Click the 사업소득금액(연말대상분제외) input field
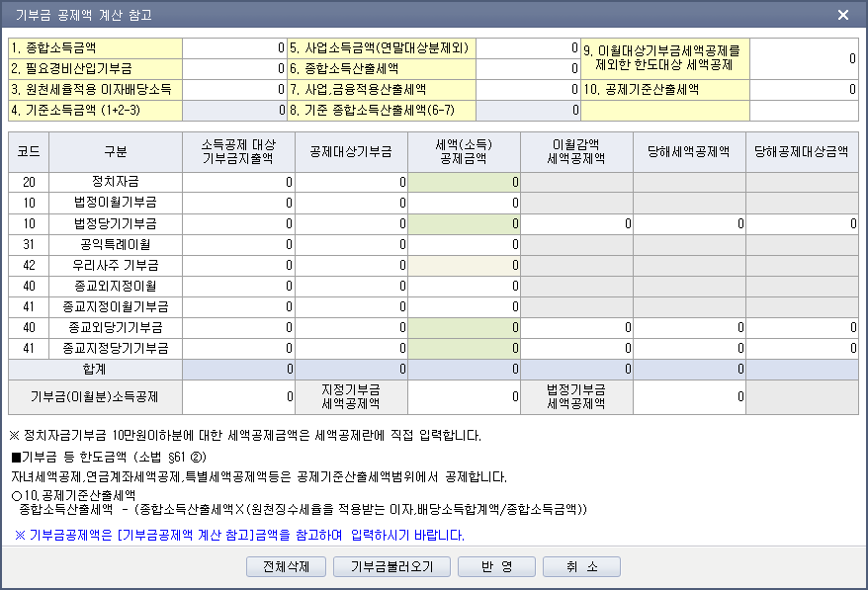 (x=529, y=47)
